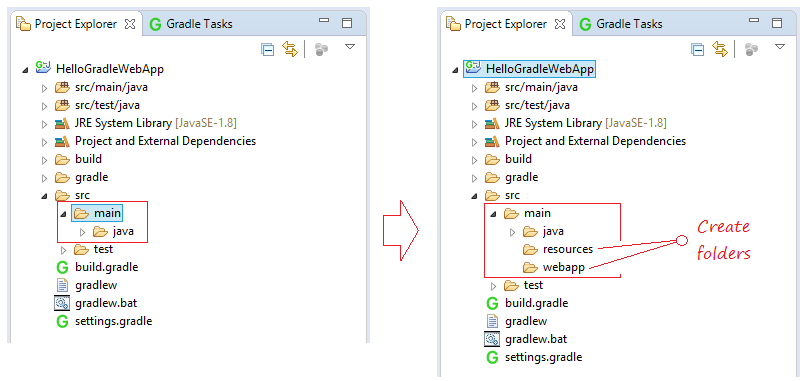This screenshot has width=808, height=381.
Task: Maximize the left Project Explorer panel
Action: click(347, 23)
